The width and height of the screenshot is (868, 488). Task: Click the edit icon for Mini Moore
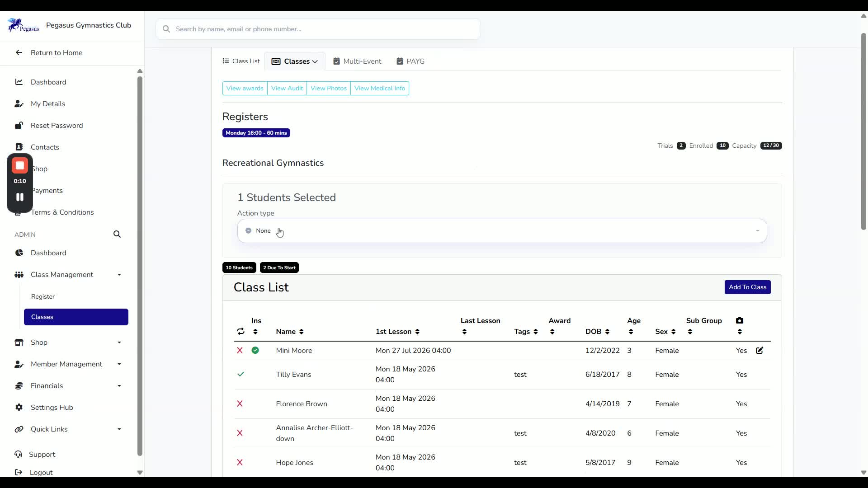coord(759,351)
